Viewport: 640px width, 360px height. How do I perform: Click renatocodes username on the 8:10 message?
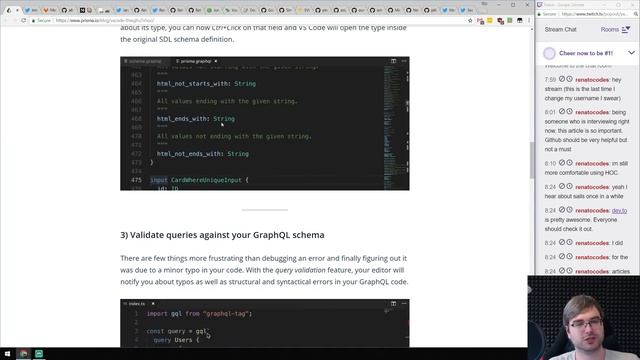pyautogui.click(x=592, y=163)
